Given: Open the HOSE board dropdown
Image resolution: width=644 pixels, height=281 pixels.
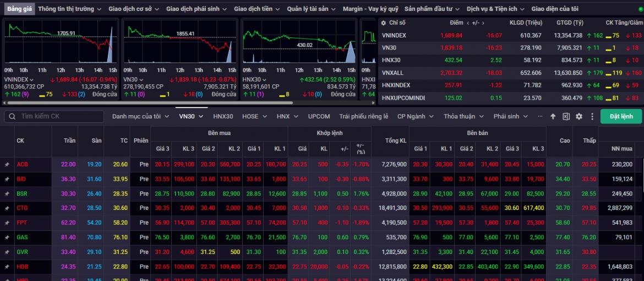Looking at the screenshot, I should pyautogui.click(x=254, y=116).
